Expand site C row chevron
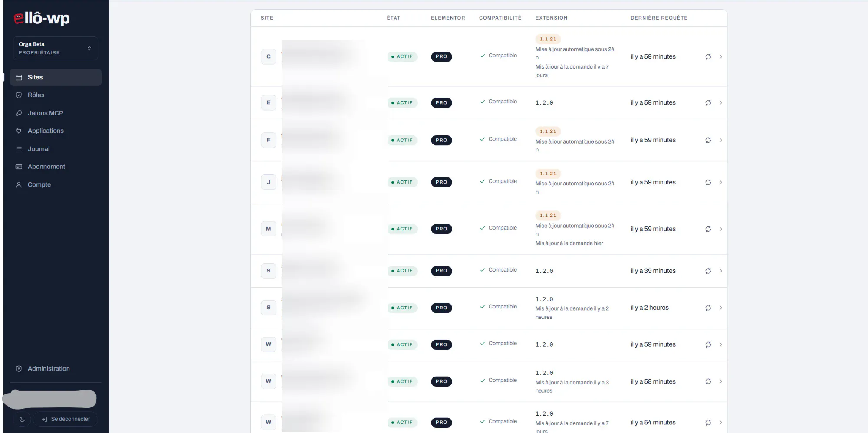The image size is (868, 433). pyautogui.click(x=720, y=57)
